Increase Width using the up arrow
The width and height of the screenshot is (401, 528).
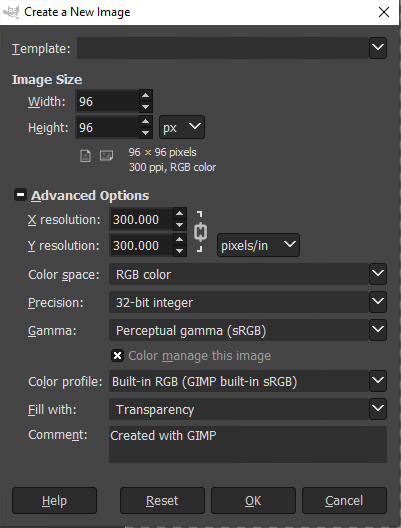(145, 96)
